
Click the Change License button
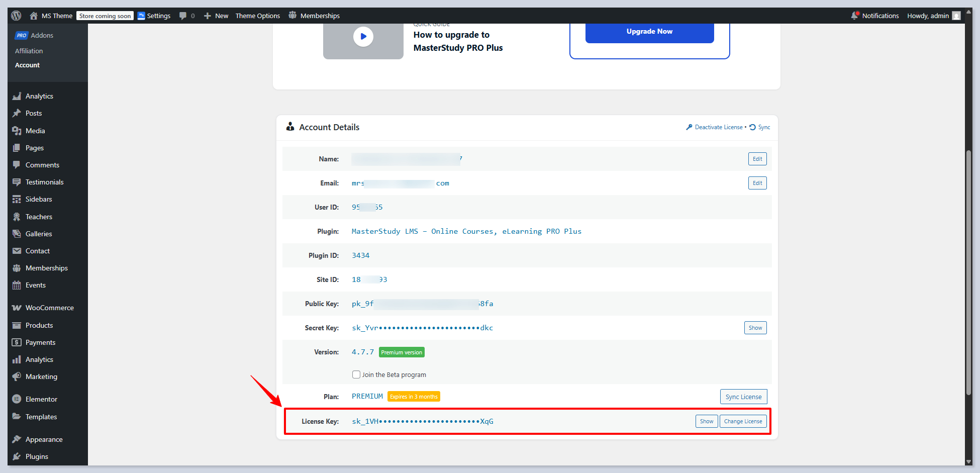[x=743, y=421]
